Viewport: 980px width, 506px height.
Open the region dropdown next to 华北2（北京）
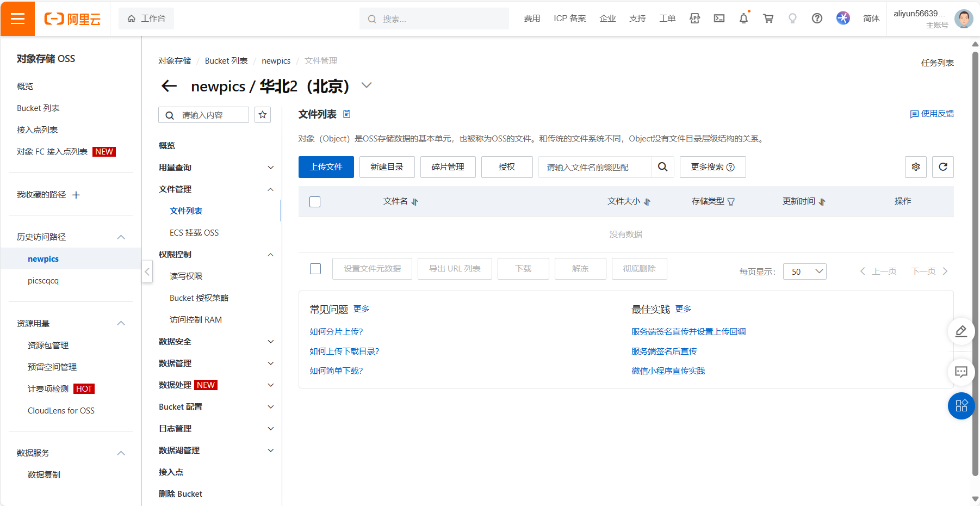(x=367, y=85)
